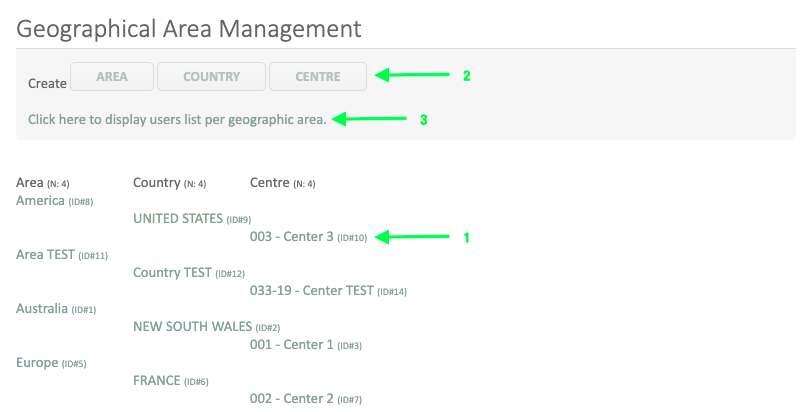Select the 003 - Center 3 centre

292,237
